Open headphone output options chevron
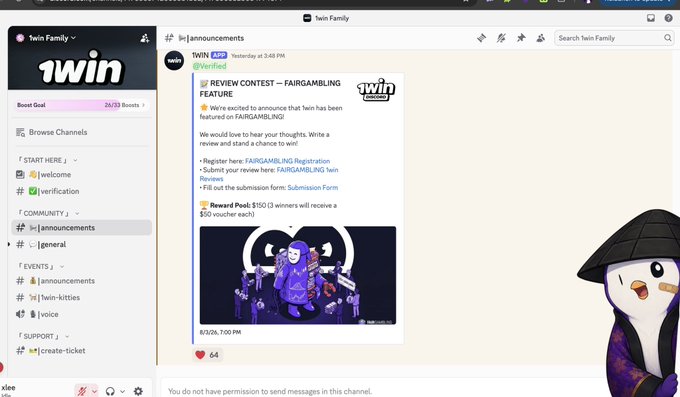The width and height of the screenshot is (680, 397). [x=122, y=391]
